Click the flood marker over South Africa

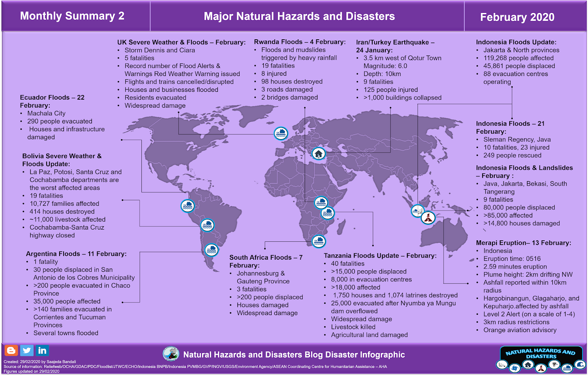coord(318,241)
